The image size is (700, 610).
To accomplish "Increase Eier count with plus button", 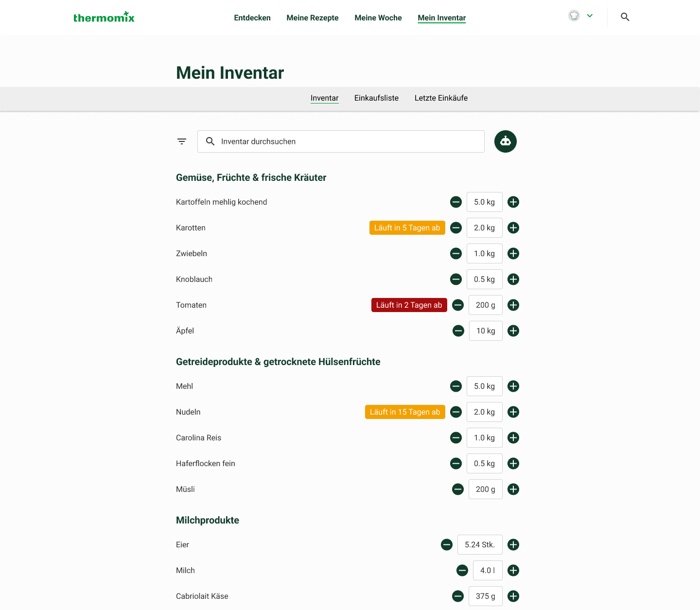I will click(x=513, y=545).
